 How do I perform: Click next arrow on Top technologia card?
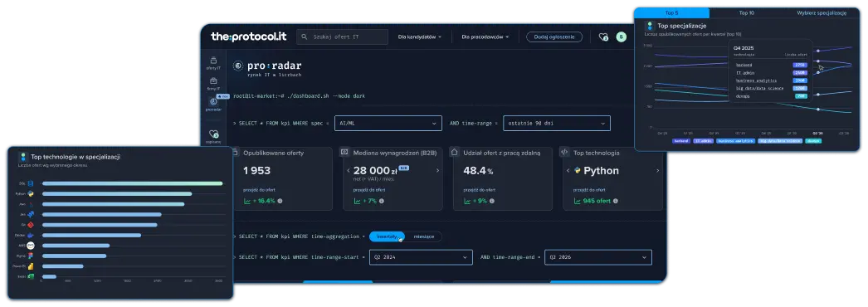658,170
